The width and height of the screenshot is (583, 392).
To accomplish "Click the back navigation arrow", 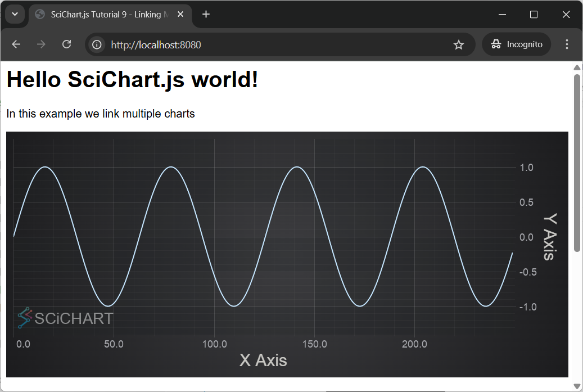I will coord(16,44).
